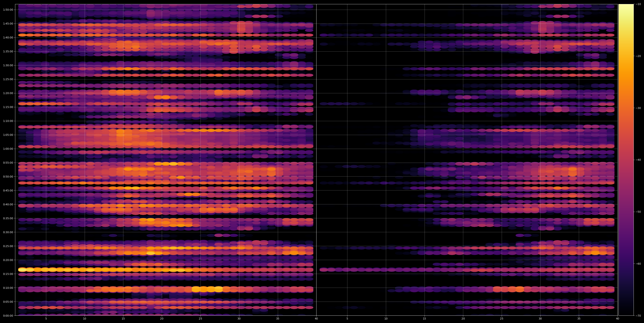Click the 0:05:00 time axis label

pyautogui.click(x=8, y=302)
